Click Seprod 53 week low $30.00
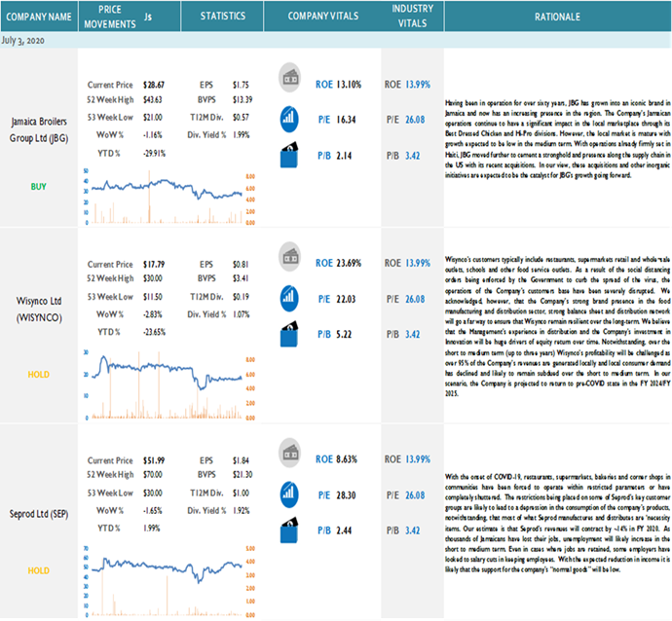Screen dimensions: 672x621 [153, 493]
